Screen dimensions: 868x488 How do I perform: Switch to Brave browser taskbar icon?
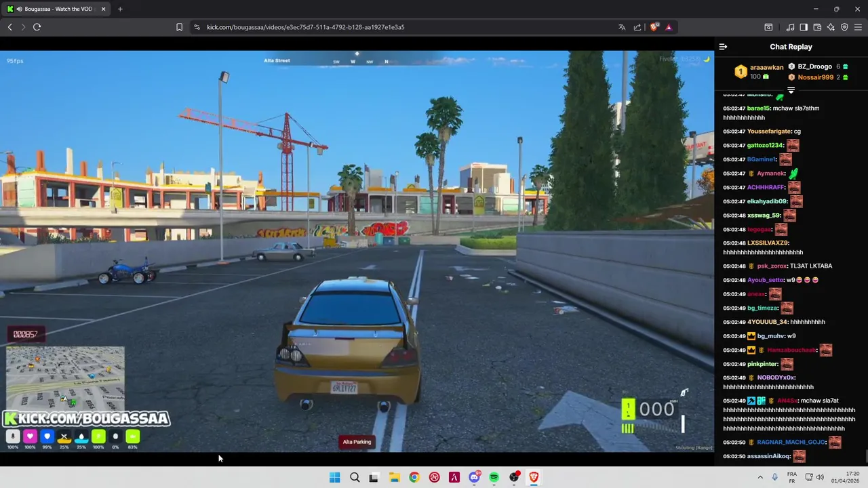click(534, 477)
